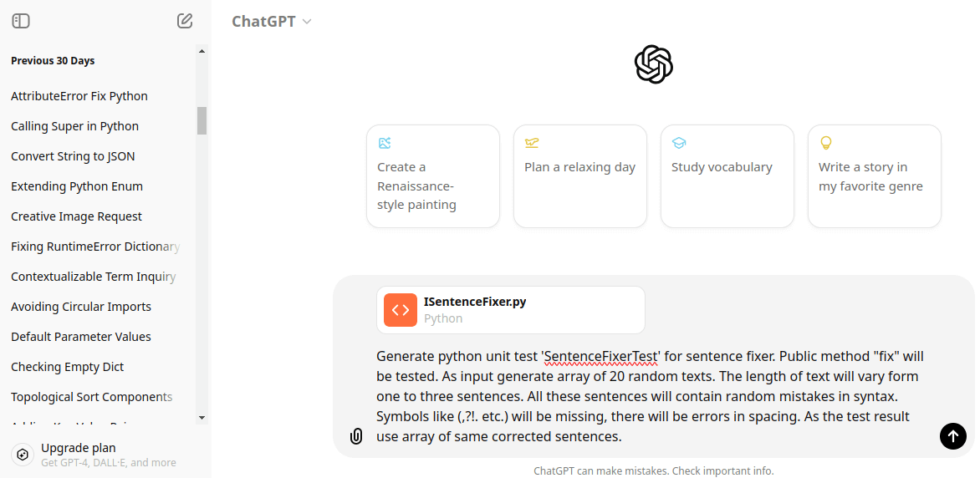
Task: Open 'AttributeError Fix Python' conversation
Action: pyautogui.click(x=79, y=96)
